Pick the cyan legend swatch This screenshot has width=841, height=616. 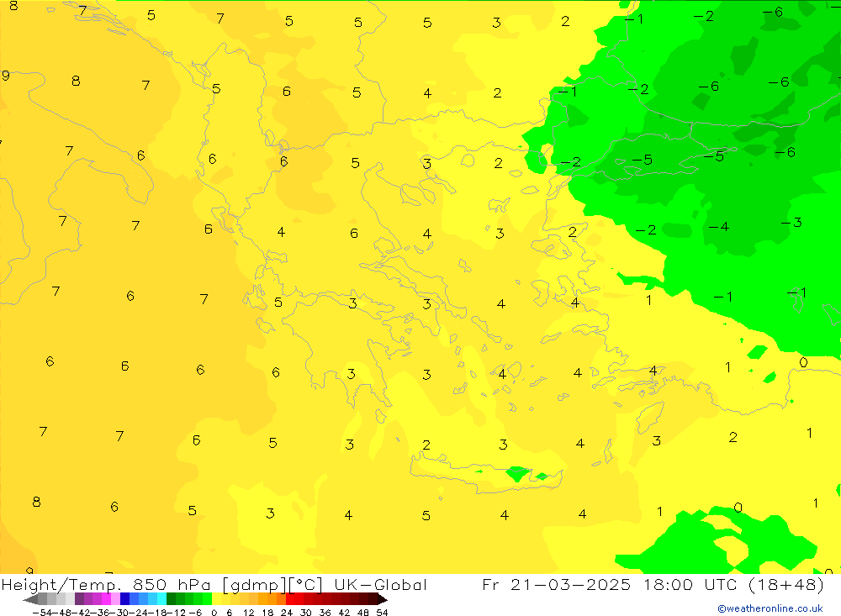pos(161,599)
